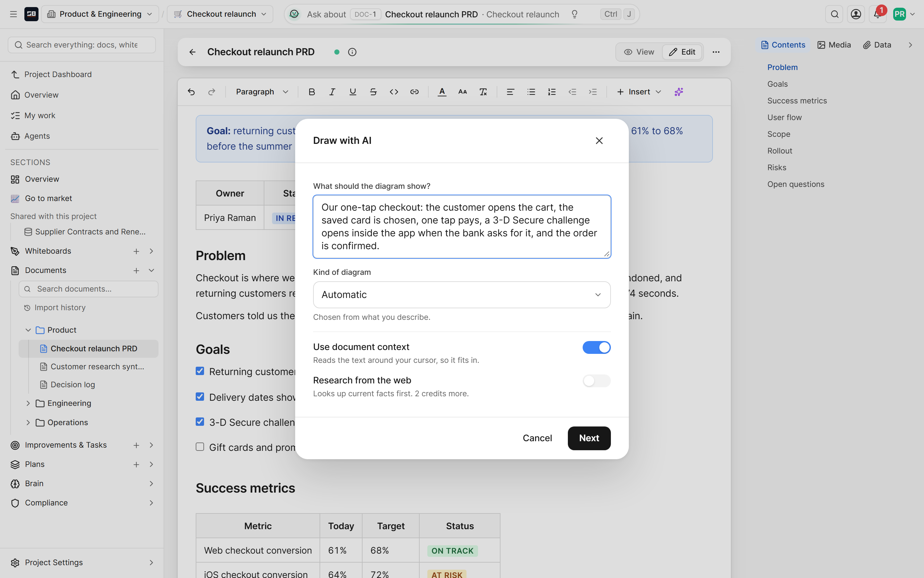Apply strikethrough formatting
Viewport: 924px width, 578px height.
[x=373, y=92]
